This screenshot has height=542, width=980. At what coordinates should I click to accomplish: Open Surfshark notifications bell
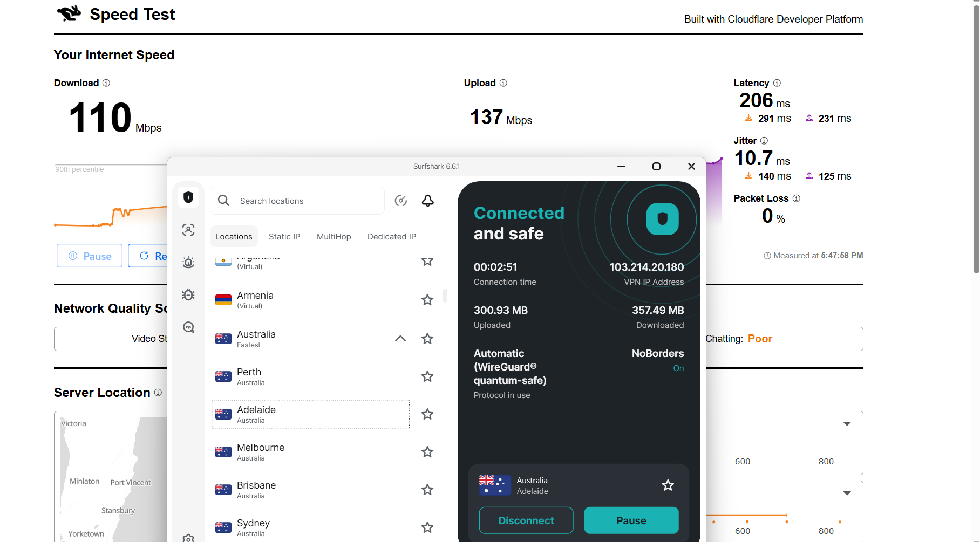pyautogui.click(x=427, y=200)
